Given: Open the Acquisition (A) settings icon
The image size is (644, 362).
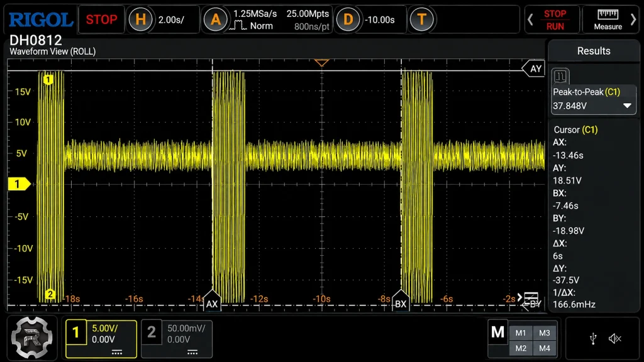Looking at the screenshot, I should [x=215, y=19].
